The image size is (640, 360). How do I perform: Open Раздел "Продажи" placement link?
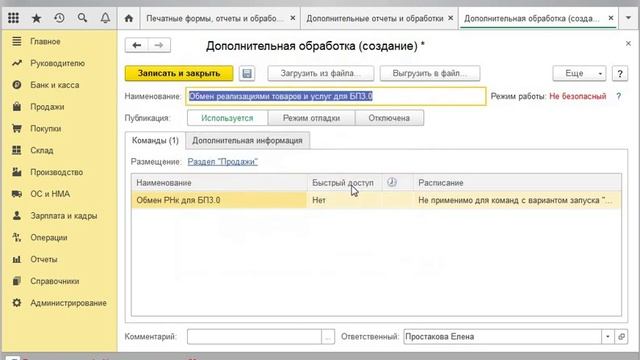point(222,162)
